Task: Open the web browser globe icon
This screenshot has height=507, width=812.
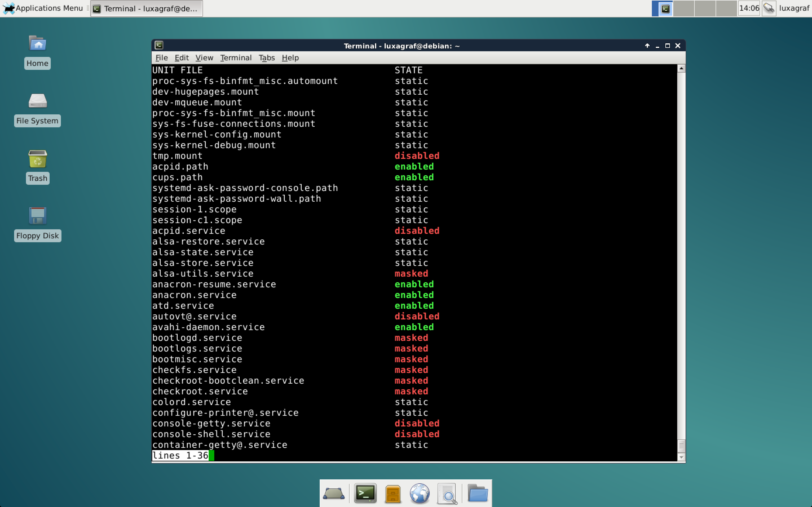Action: tap(420, 493)
